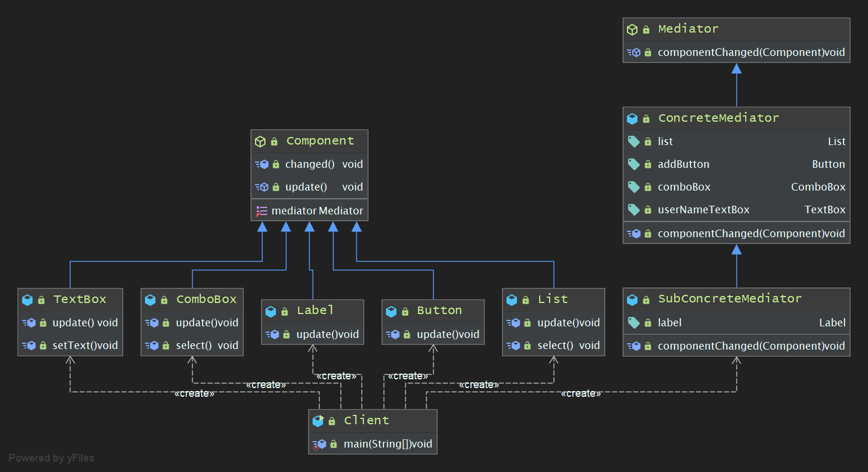Select the SubConcreteMediator node title

(x=730, y=299)
